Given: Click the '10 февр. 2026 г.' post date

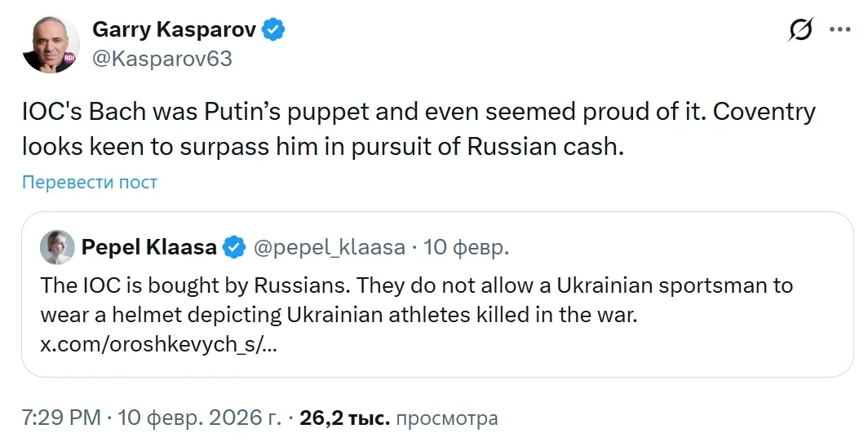Looking at the screenshot, I should click(x=198, y=419).
